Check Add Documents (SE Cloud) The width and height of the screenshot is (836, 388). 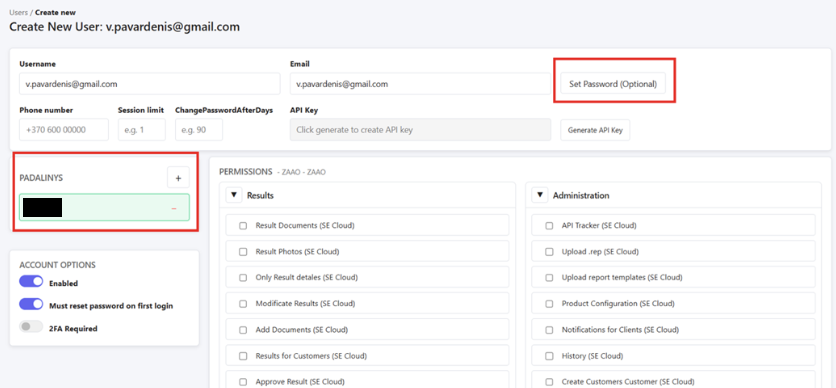pos(243,330)
